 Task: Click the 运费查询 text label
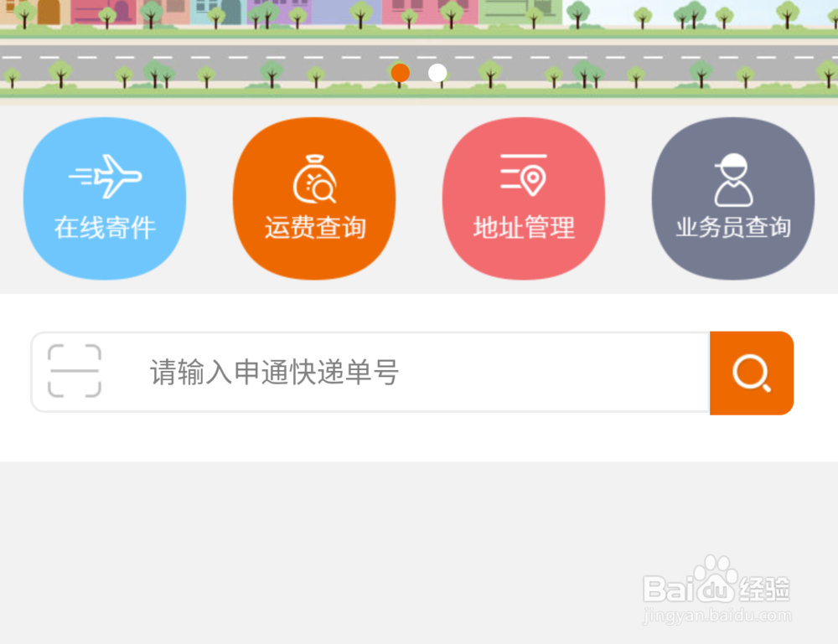tap(315, 228)
